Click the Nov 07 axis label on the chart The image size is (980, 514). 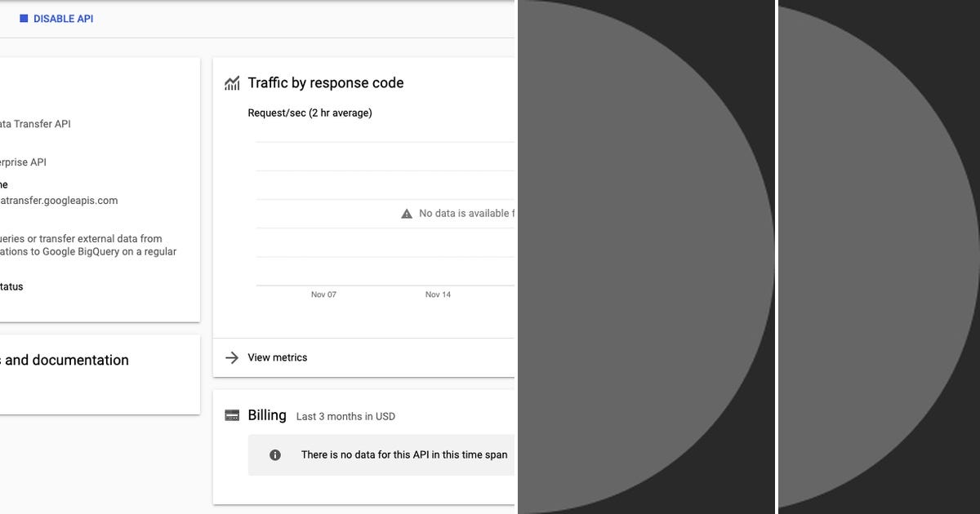(323, 294)
